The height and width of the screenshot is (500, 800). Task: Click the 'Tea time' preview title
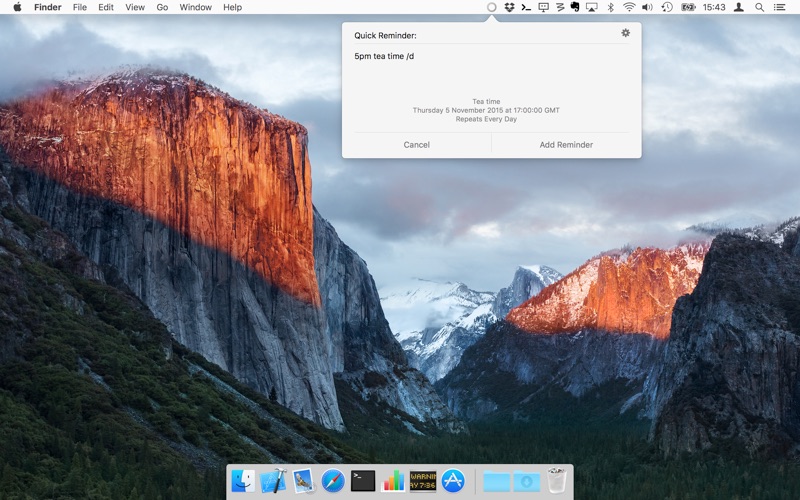point(486,102)
